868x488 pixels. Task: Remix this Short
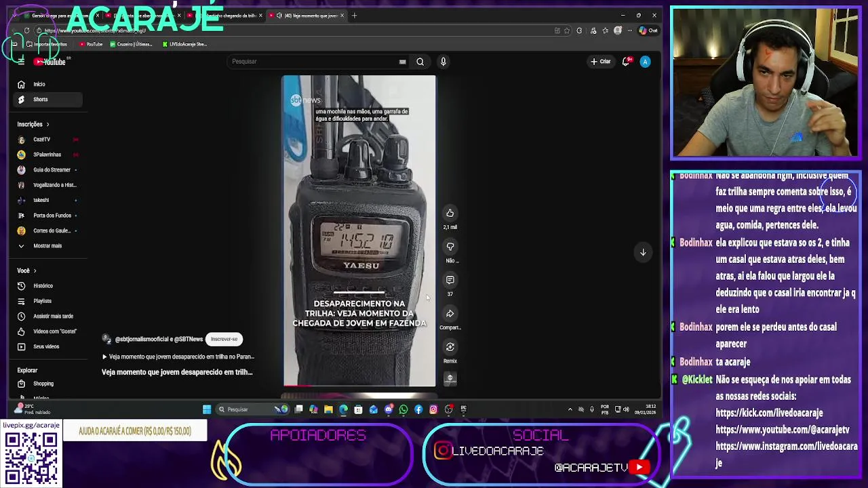click(x=450, y=347)
